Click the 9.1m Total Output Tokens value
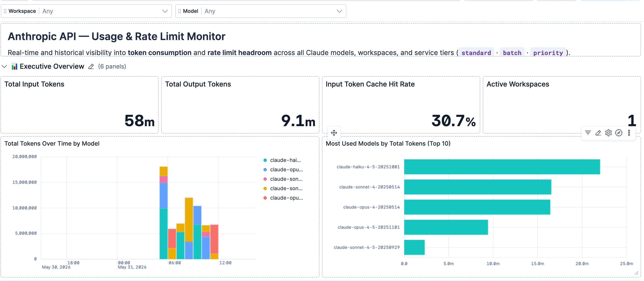This screenshot has width=644, height=281. pos(298,121)
